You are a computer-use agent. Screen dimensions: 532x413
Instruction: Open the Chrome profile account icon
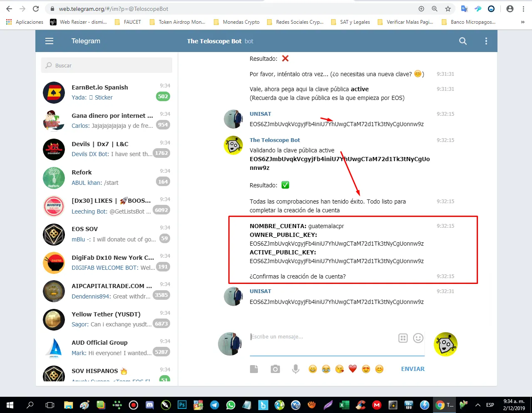[510, 9]
